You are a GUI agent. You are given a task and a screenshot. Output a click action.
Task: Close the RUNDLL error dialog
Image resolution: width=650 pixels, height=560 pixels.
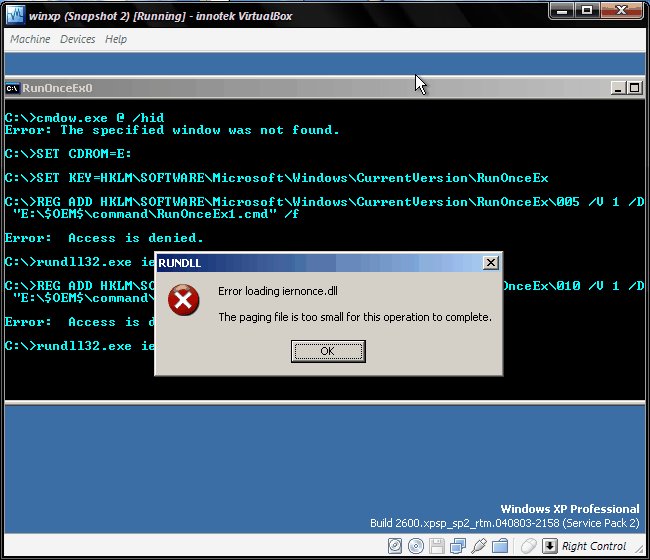click(490, 262)
